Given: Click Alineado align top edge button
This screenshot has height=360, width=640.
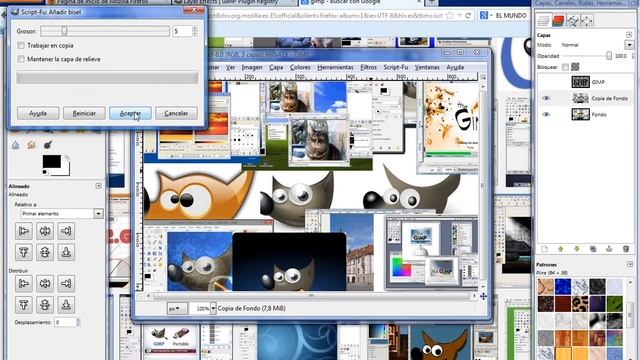Looking at the screenshot, I should pyautogui.click(x=24, y=252).
